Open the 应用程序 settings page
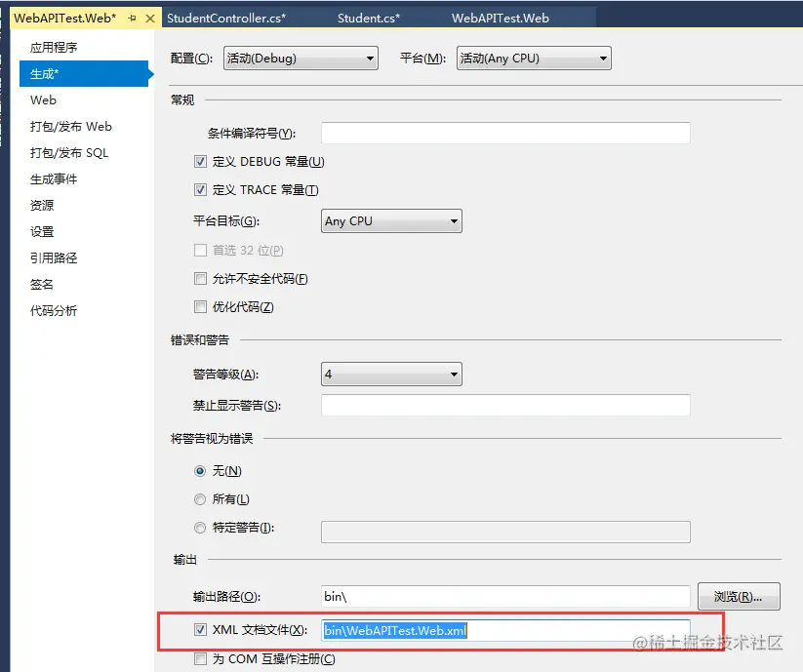 pyautogui.click(x=54, y=48)
